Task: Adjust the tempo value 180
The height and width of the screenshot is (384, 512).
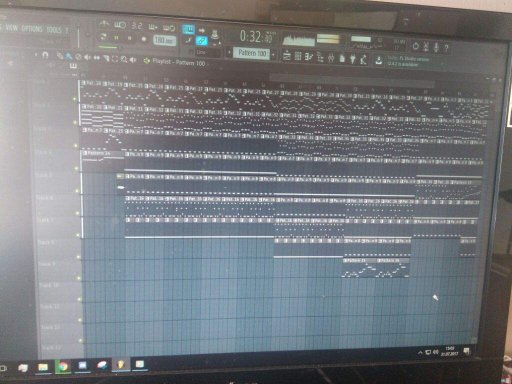Action: point(164,40)
